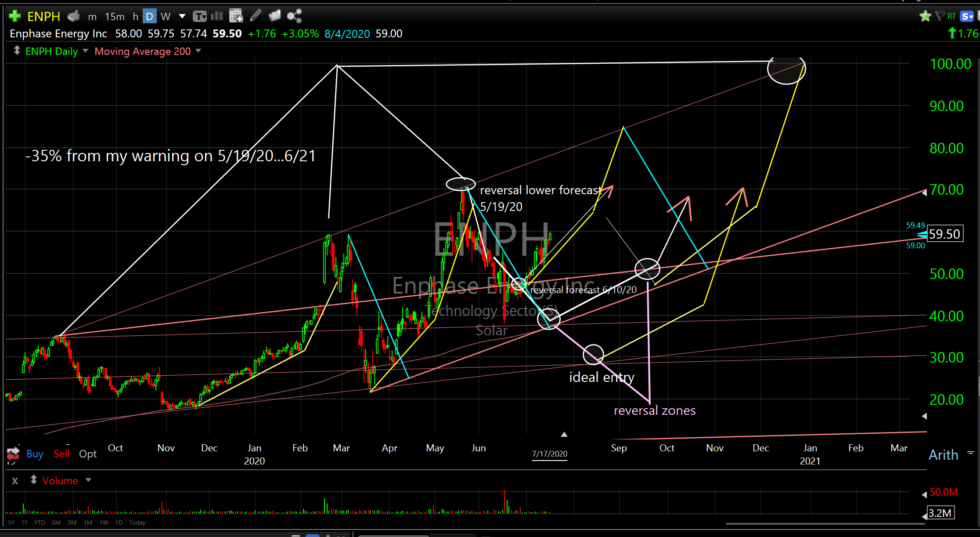Select the pencil drawing tool
The width and height of the screenshot is (980, 537).
pos(256,16)
